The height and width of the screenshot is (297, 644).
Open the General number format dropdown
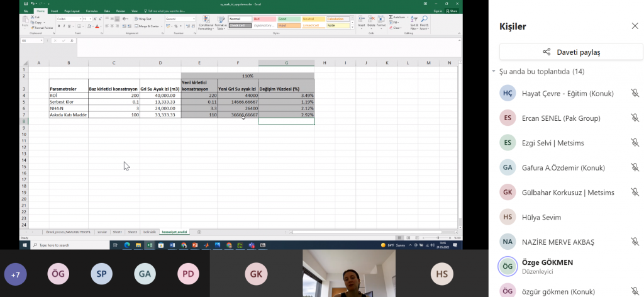(180, 19)
